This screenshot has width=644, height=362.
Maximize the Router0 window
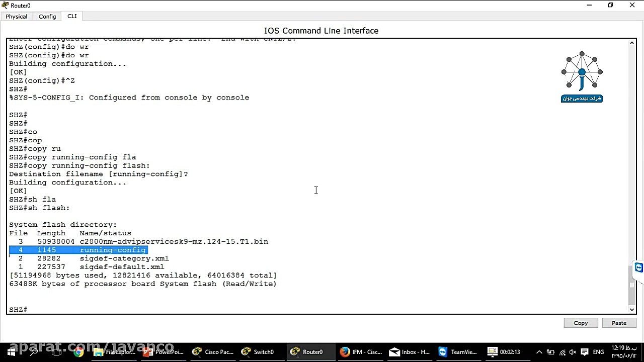[610, 5]
